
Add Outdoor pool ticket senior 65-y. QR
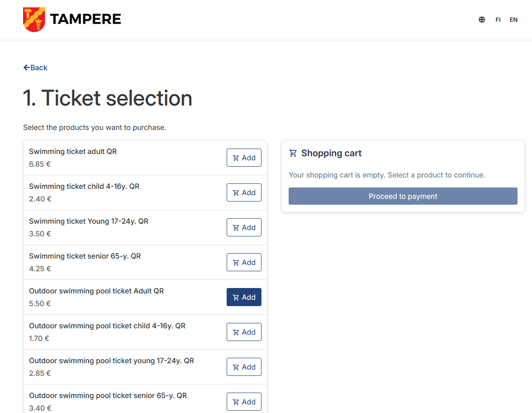pyautogui.click(x=244, y=402)
